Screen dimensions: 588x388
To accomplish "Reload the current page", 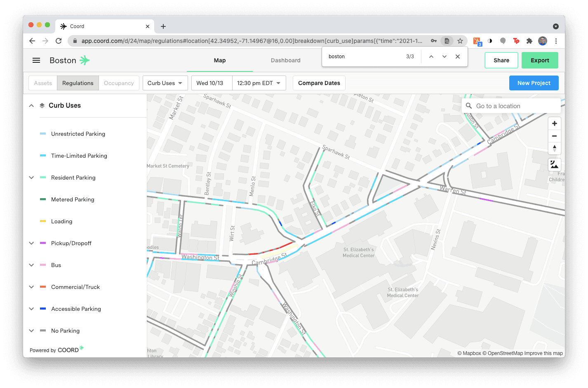I will point(59,41).
